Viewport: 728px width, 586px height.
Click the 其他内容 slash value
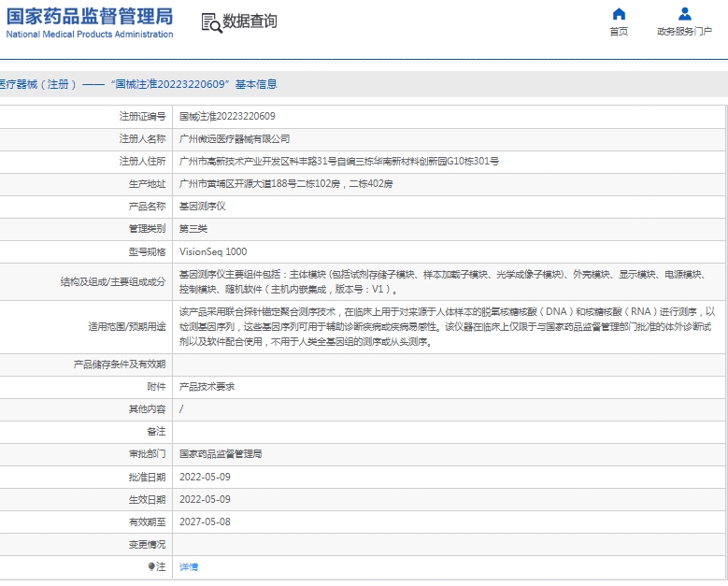[x=181, y=408]
